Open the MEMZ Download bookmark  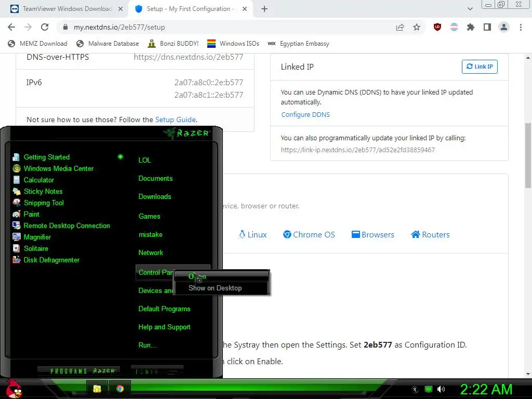[37, 44]
